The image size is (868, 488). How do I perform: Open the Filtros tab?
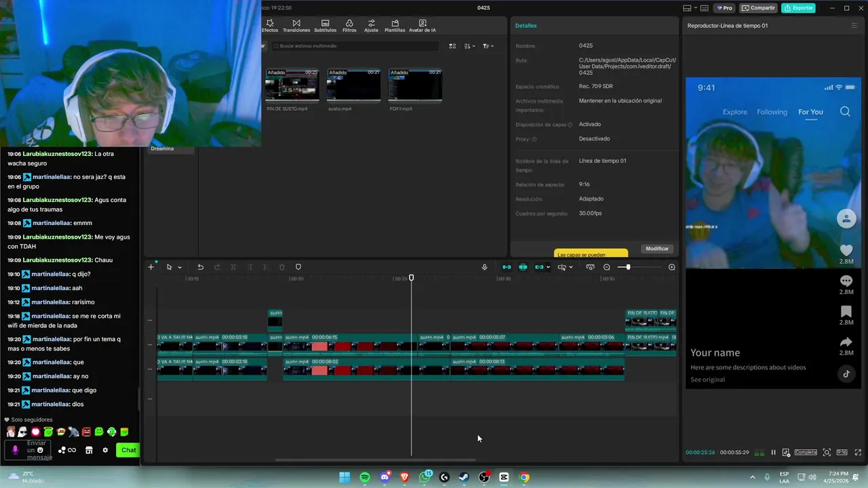pyautogui.click(x=349, y=26)
